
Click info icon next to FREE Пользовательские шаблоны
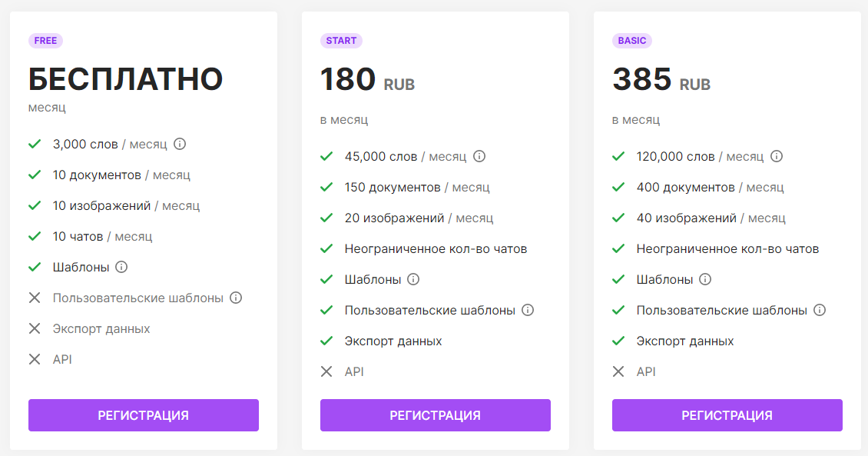(236, 298)
